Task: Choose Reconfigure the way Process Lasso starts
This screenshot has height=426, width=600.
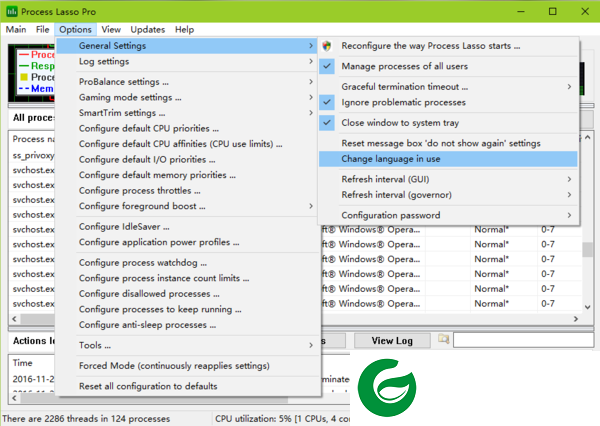Action: coord(448,46)
